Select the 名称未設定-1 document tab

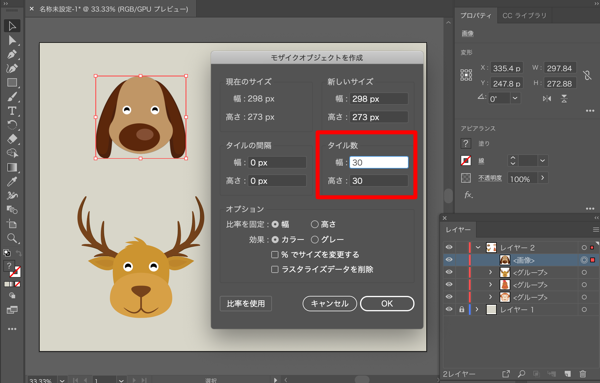pyautogui.click(x=114, y=9)
